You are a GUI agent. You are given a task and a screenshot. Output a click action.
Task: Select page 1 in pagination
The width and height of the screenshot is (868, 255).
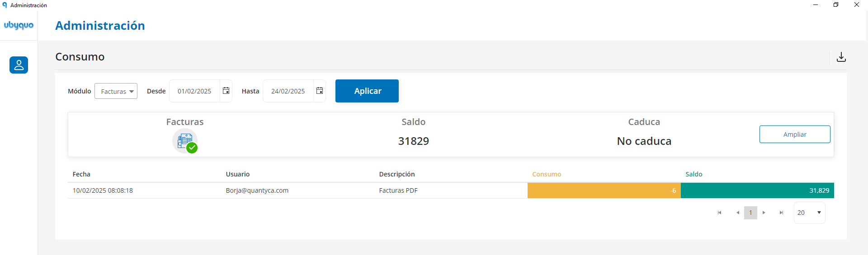tap(750, 213)
